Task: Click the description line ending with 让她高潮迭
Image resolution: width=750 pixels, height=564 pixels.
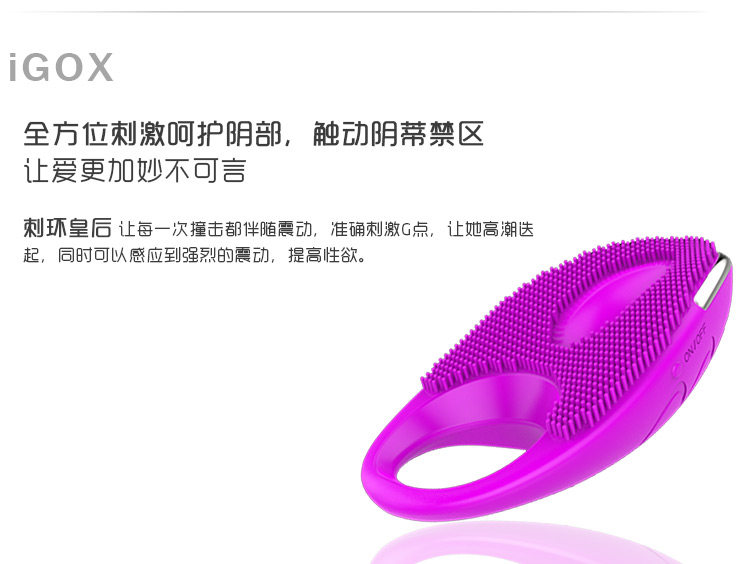Action: click(278, 229)
